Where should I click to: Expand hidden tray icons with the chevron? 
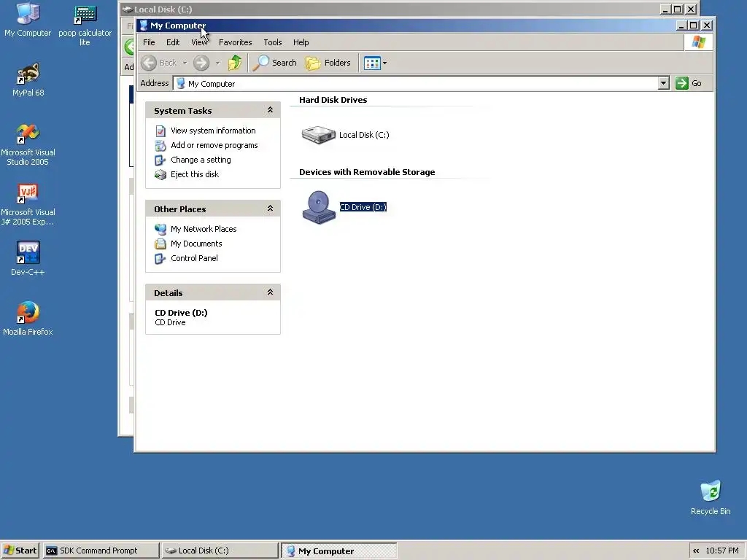[x=696, y=551]
